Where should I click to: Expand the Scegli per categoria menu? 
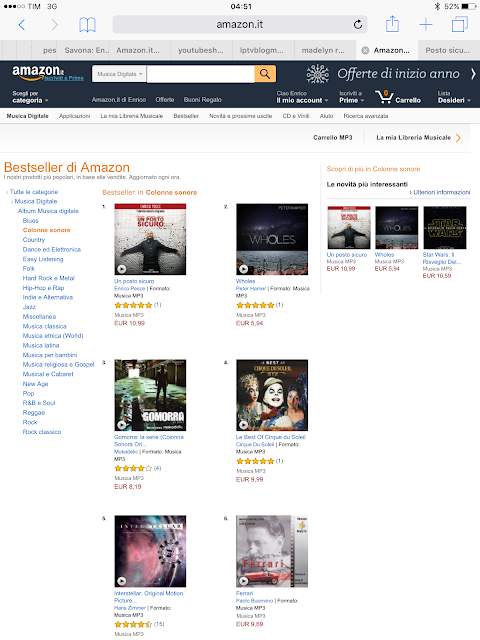click(x=30, y=97)
